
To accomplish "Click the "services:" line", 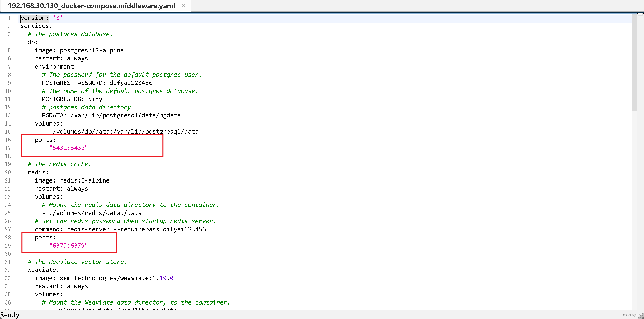I will pyautogui.click(x=36, y=26).
